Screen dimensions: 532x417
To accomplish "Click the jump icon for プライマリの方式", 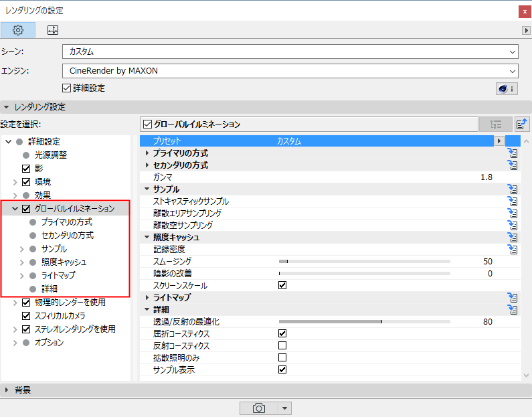I will pos(513,153).
